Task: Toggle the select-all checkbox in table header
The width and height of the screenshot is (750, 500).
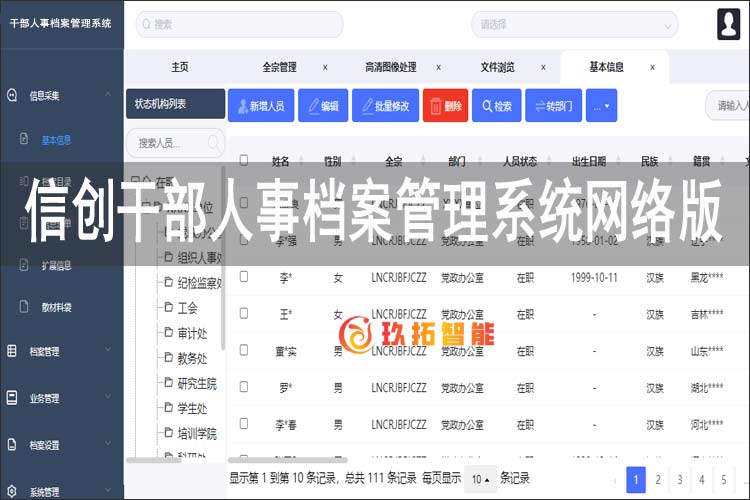Action: click(x=244, y=160)
